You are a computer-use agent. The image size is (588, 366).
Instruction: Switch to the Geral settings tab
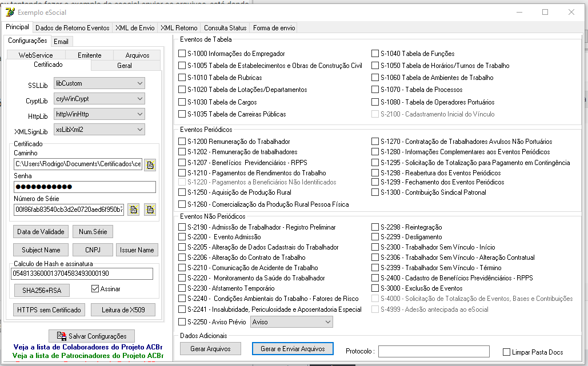pyautogui.click(x=125, y=65)
